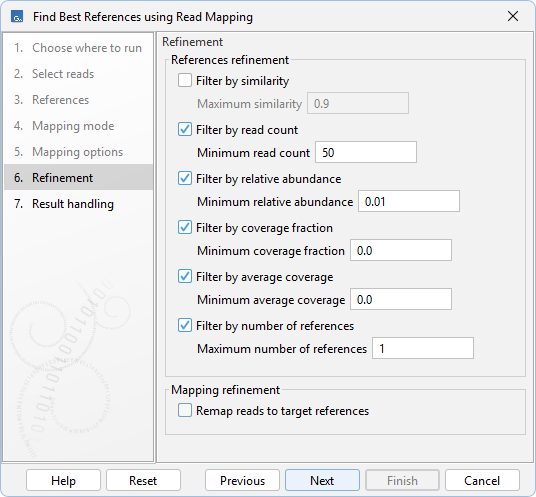The width and height of the screenshot is (536, 497).
Task: Focus the Minimum relative abundance input
Action: click(x=408, y=201)
